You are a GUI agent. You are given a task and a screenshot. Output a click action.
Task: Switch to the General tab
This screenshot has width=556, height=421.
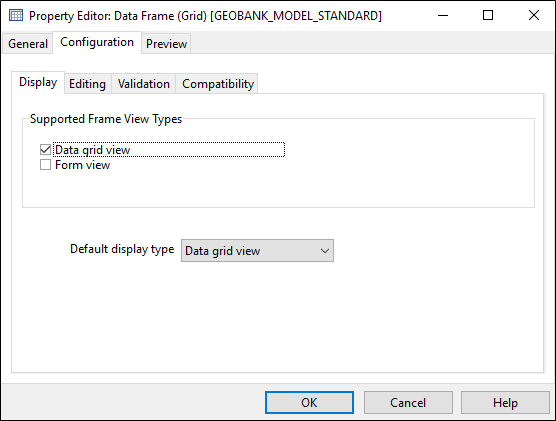(x=28, y=44)
